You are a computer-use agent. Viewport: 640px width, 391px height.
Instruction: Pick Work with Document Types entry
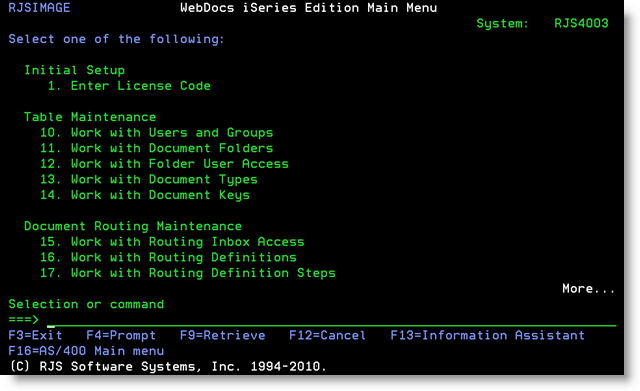(x=149, y=180)
